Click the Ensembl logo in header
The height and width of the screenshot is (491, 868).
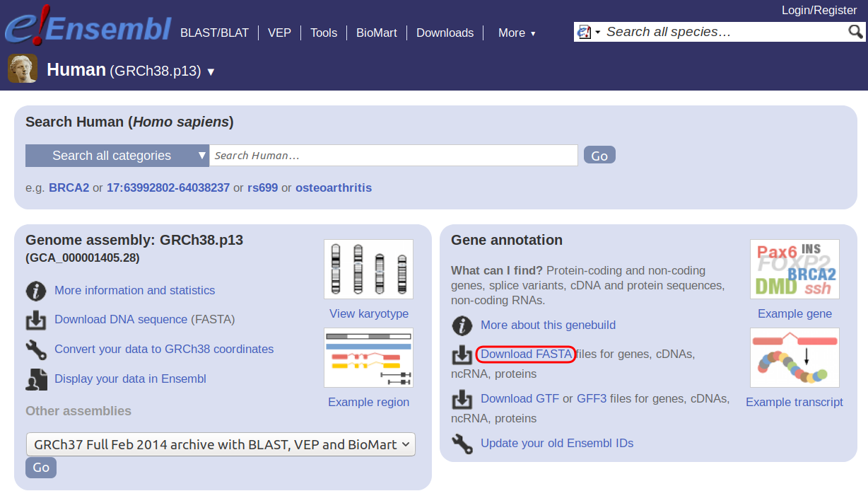88,28
